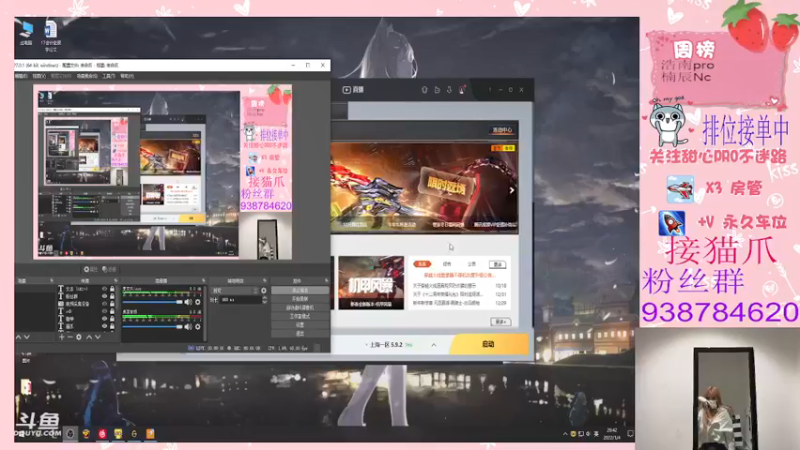800x450 pixels.
Task: Move scene up arrow in scenes panel
Action: (x=18, y=337)
